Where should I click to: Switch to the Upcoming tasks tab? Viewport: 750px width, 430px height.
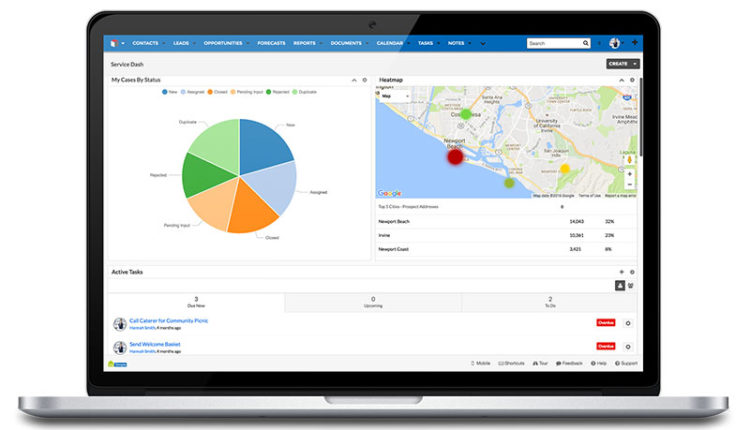coord(373,301)
